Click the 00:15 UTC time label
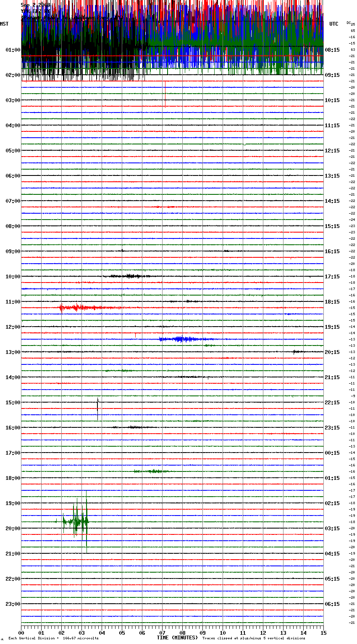The height and width of the screenshot is (644, 357). (x=332, y=453)
